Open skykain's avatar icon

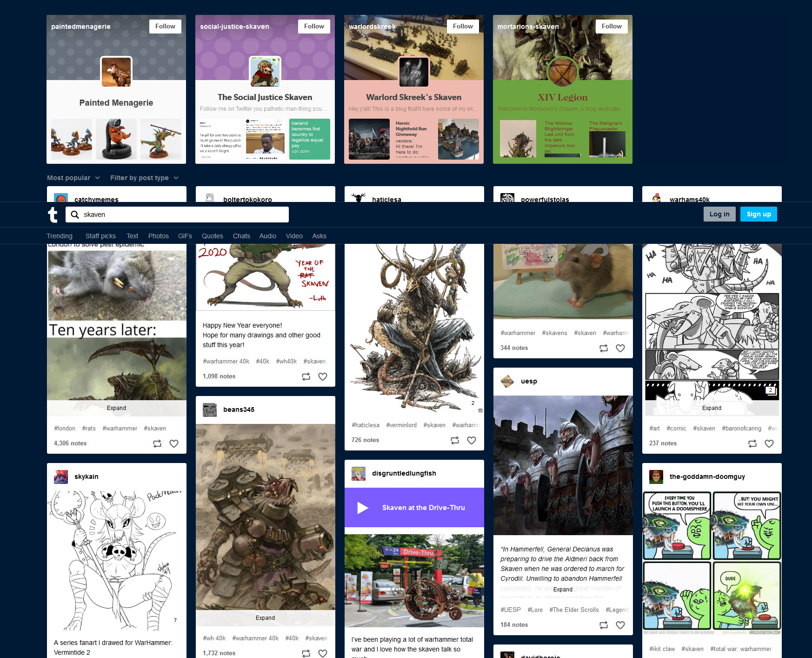pos(61,477)
